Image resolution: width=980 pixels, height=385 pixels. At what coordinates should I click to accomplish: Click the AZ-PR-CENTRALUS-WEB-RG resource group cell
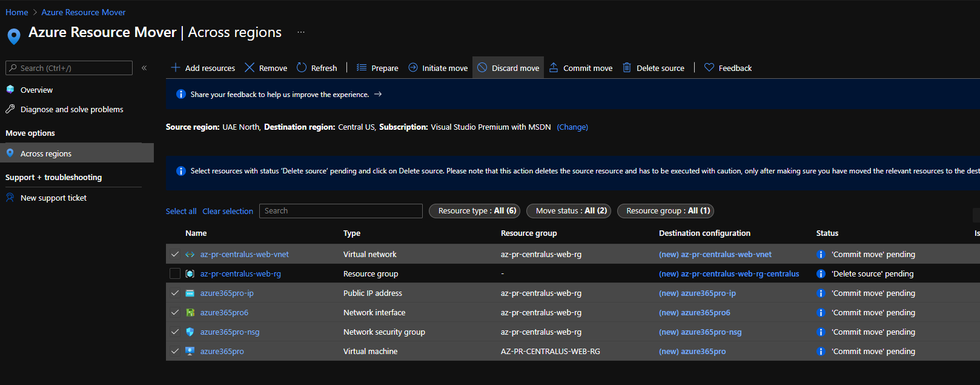click(x=551, y=352)
